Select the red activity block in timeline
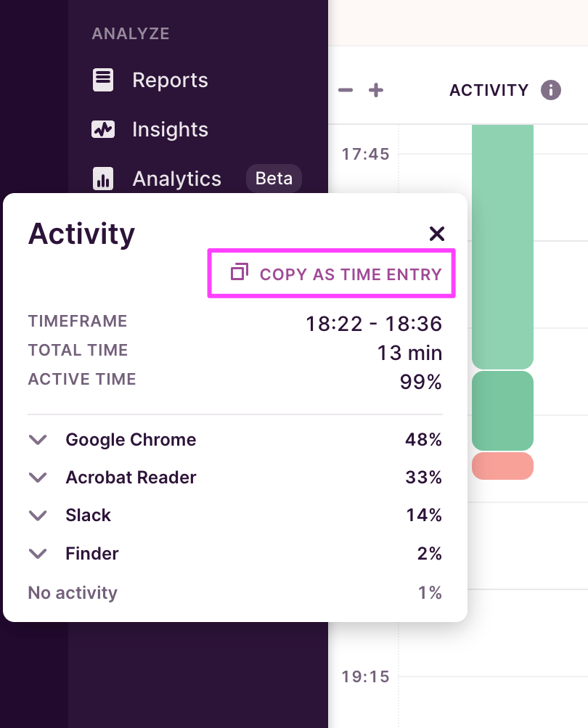Viewport: 588px width, 728px height. (x=502, y=466)
